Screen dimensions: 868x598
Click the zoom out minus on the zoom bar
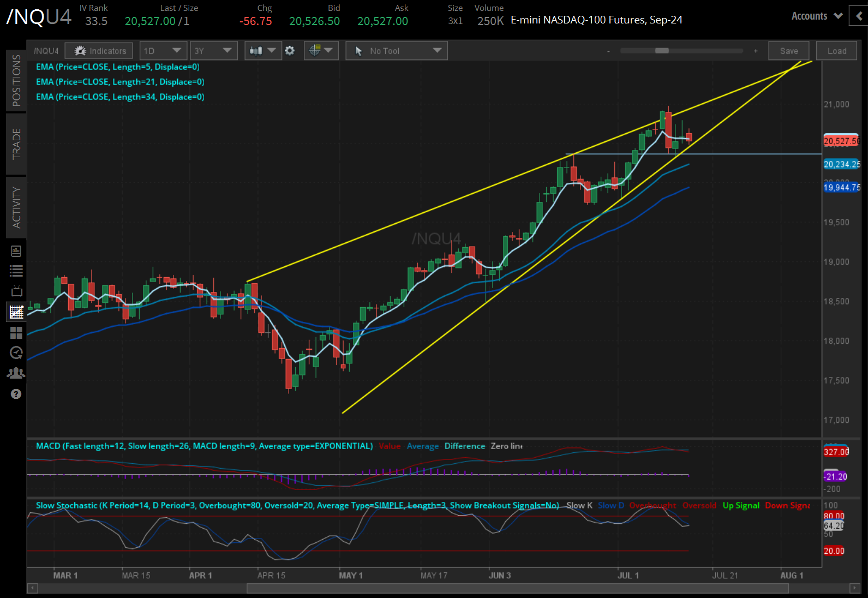pos(608,51)
